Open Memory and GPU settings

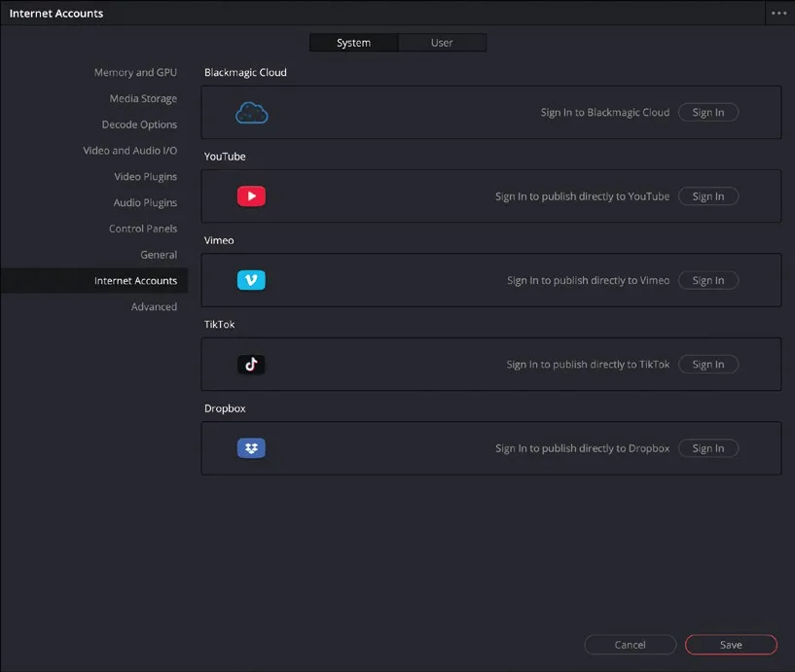pyautogui.click(x=135, y=73)
